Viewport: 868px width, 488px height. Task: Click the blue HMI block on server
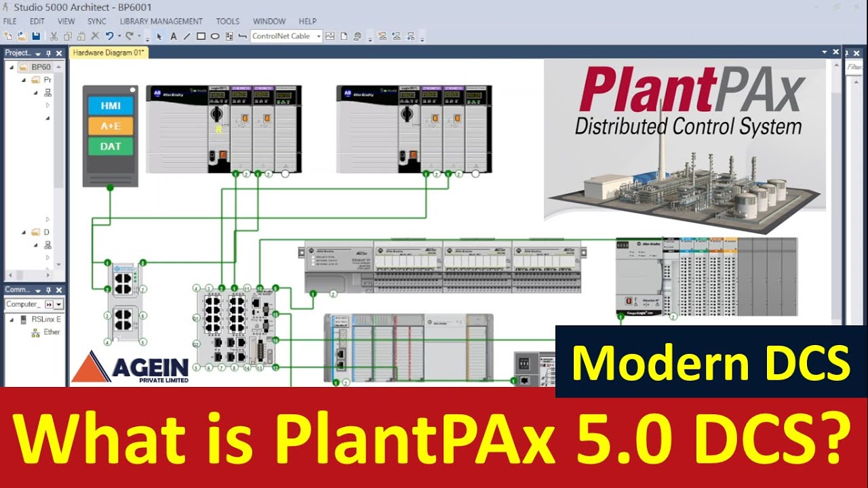tap(111, 106)
